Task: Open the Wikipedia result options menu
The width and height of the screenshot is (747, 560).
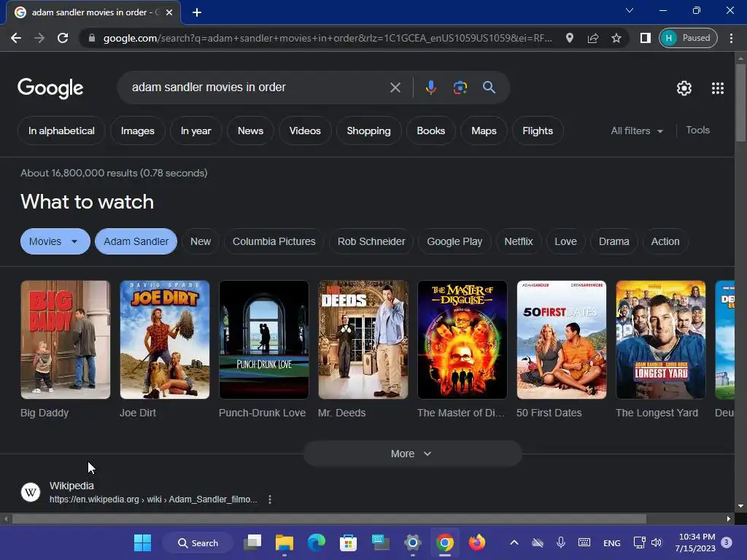Action: tap(270, 499)
